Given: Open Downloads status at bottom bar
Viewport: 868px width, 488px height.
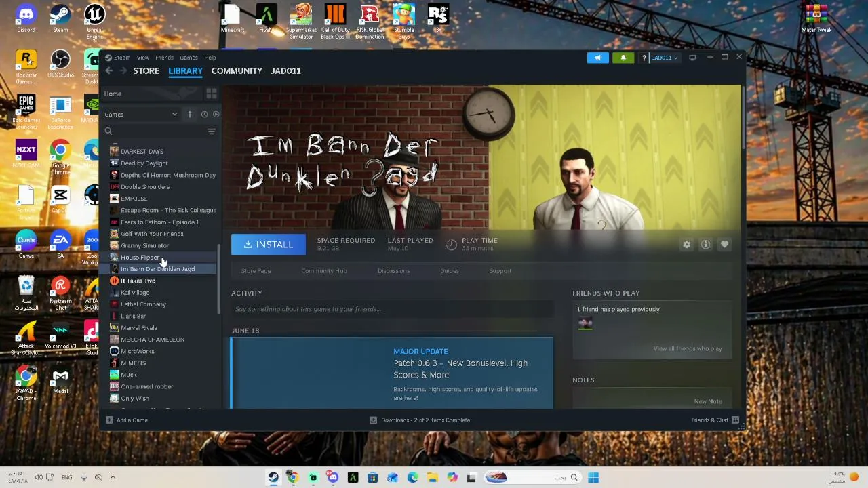Looking at the screenshot, I should pos(420,420).
